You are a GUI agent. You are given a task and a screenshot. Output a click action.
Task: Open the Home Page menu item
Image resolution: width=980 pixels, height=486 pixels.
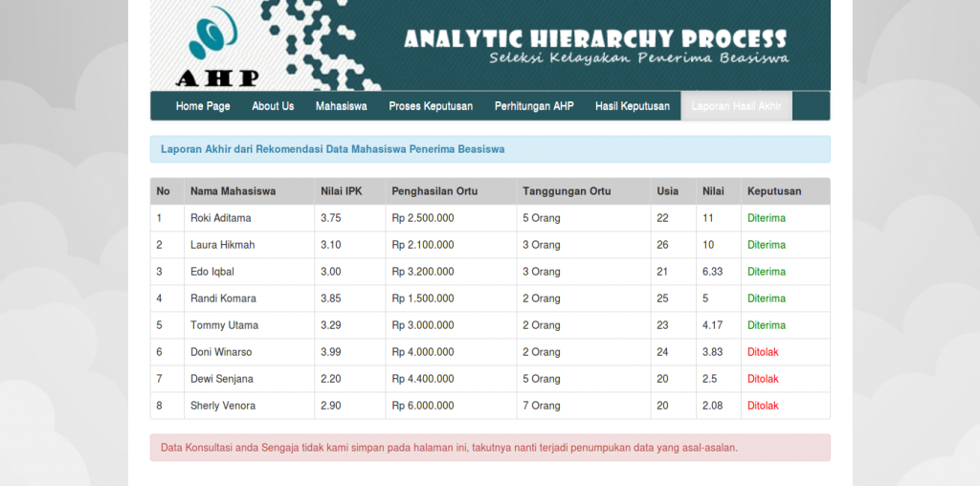coord(203,106)
